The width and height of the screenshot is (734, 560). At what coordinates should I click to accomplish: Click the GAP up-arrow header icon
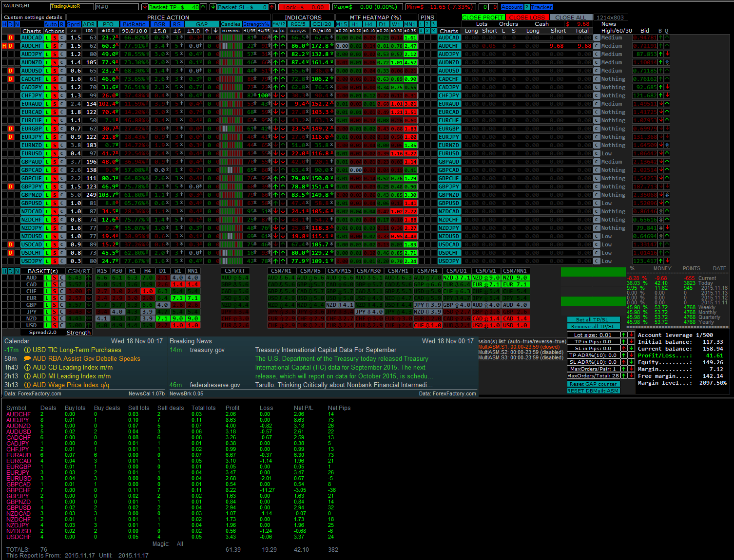207,31
